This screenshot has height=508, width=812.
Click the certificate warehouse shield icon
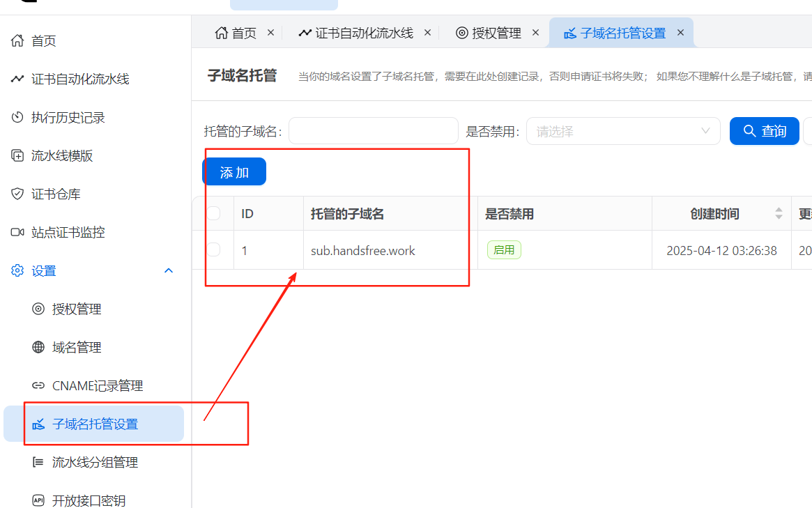(x=17, y=194)
